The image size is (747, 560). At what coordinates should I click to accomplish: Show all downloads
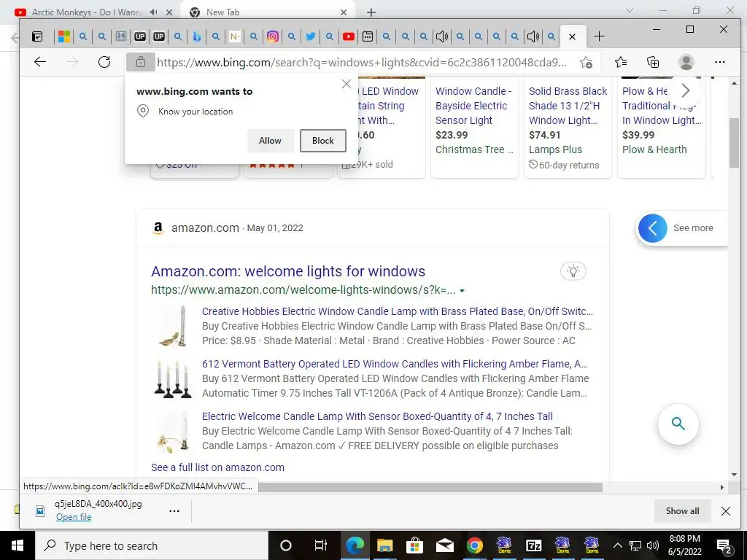click(x=682, y=511)
